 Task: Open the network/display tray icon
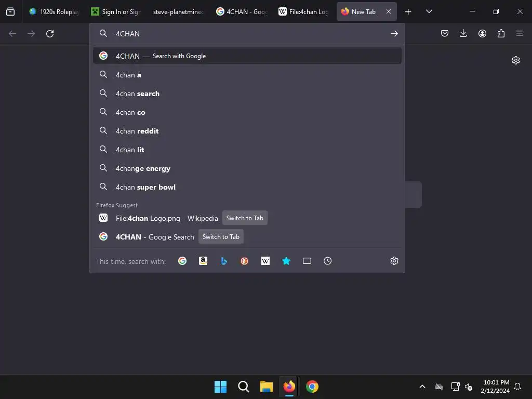[x=455, y=387]
